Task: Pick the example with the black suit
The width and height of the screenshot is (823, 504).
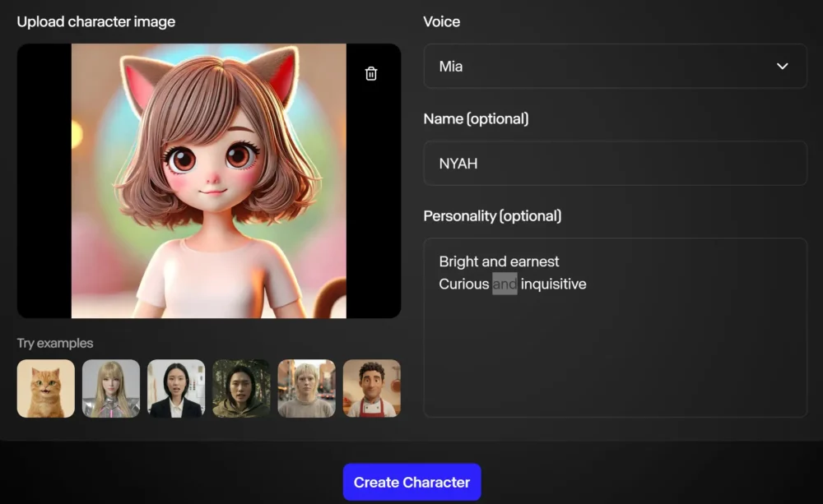Action: pos(176,388)
